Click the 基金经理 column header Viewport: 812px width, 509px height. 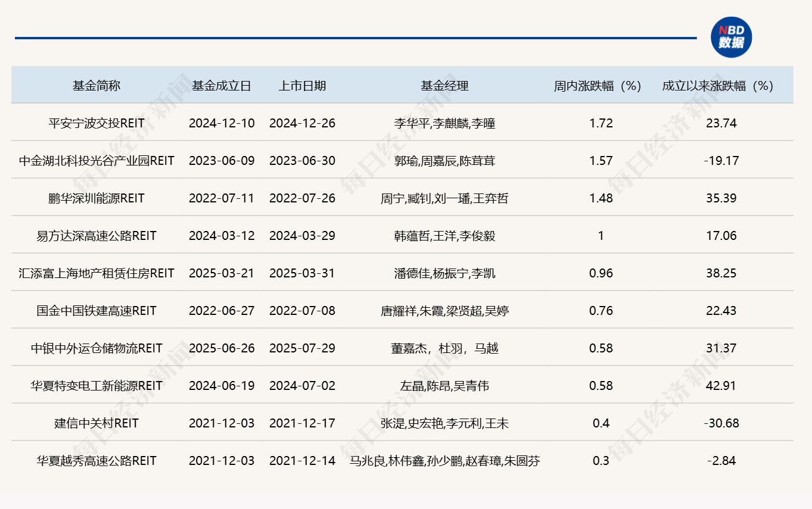444,86
